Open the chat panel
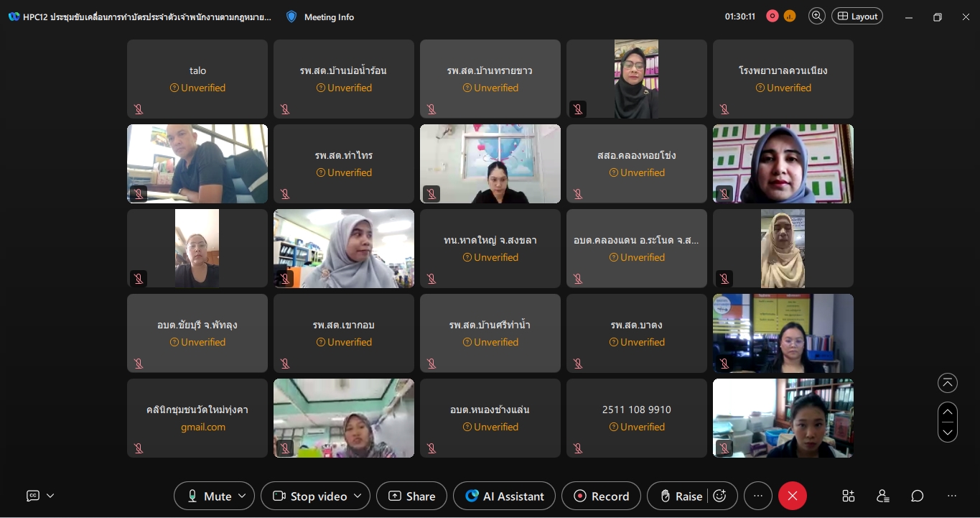 point(918,496)
